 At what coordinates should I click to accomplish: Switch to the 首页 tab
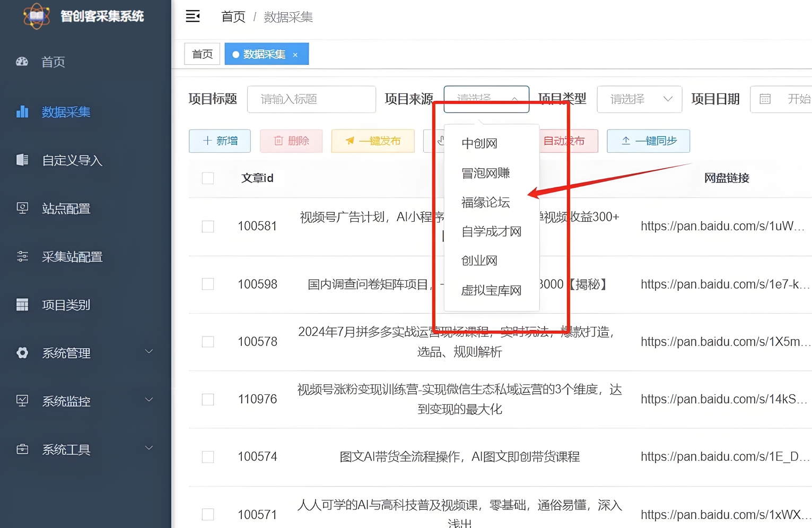tap(202, 54)
